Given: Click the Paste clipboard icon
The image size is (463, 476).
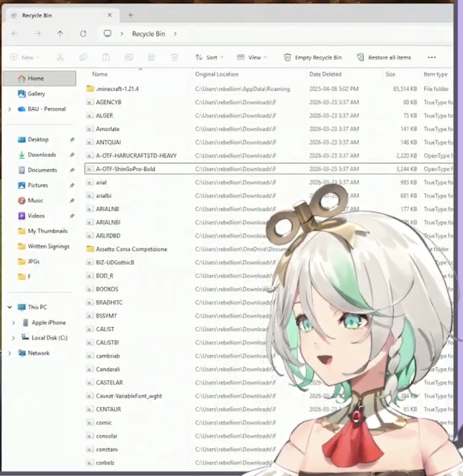Looking at the screenshot, I should 106,57.
